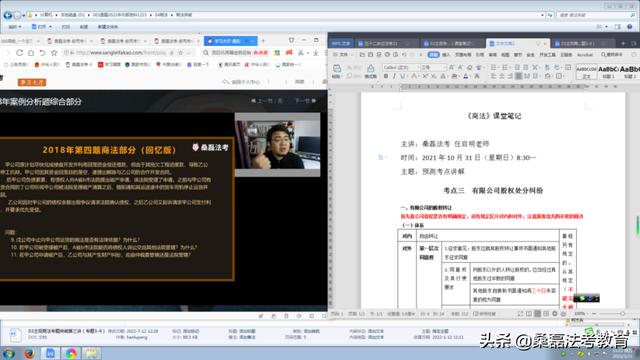The width and height of the screenshot is (640, 360).
Task: Expand the 组织 dropdown in Explorer
Action: coord(15,27)
